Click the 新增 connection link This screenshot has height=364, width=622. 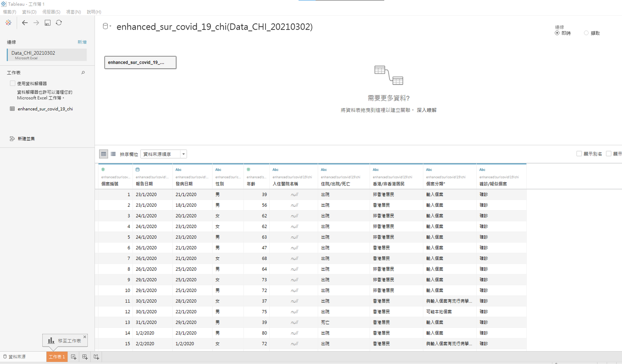click(82, 42)
